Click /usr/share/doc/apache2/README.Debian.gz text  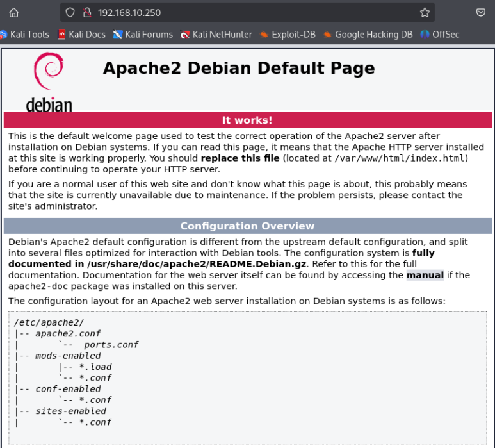[197, 264]
